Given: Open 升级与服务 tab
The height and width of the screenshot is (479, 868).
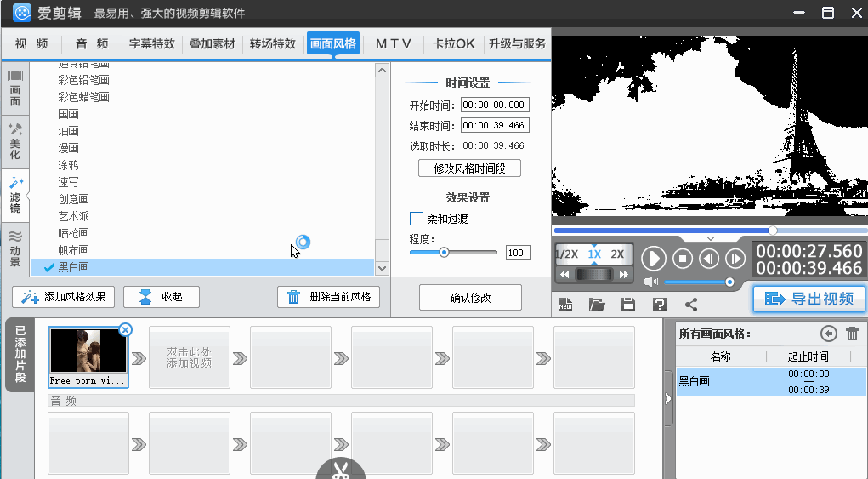Looking at the screenshot, I should pyautogui.click(x=518, y=43).
